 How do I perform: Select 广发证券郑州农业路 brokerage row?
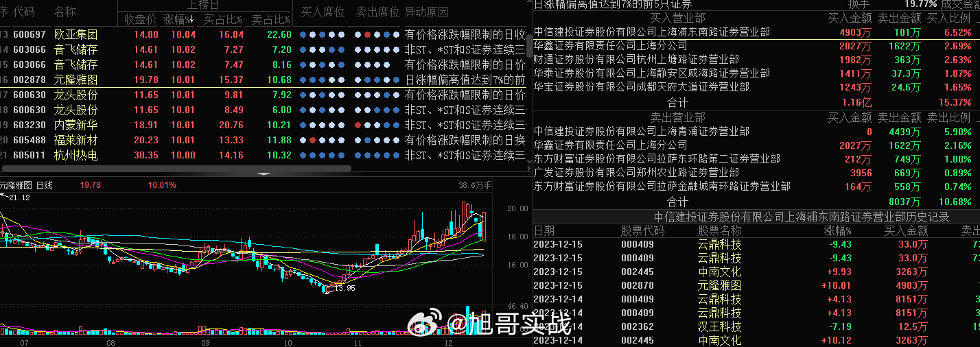[756, 173]
